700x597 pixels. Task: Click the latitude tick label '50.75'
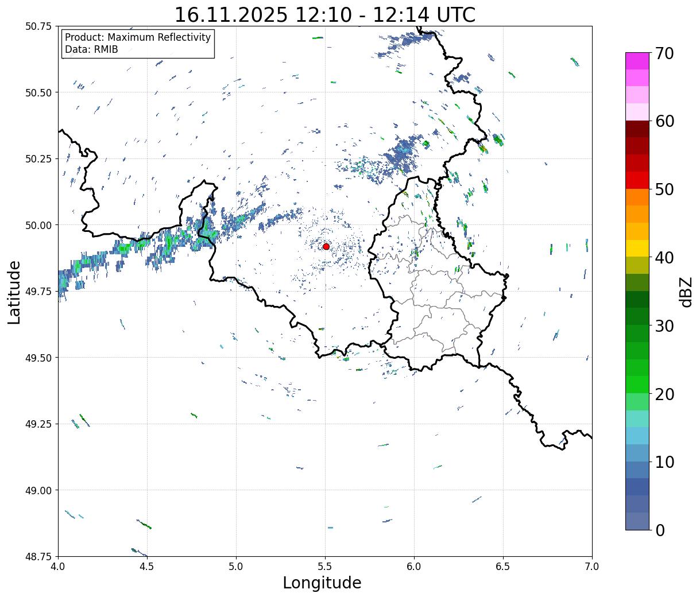(x=38, y=26)
